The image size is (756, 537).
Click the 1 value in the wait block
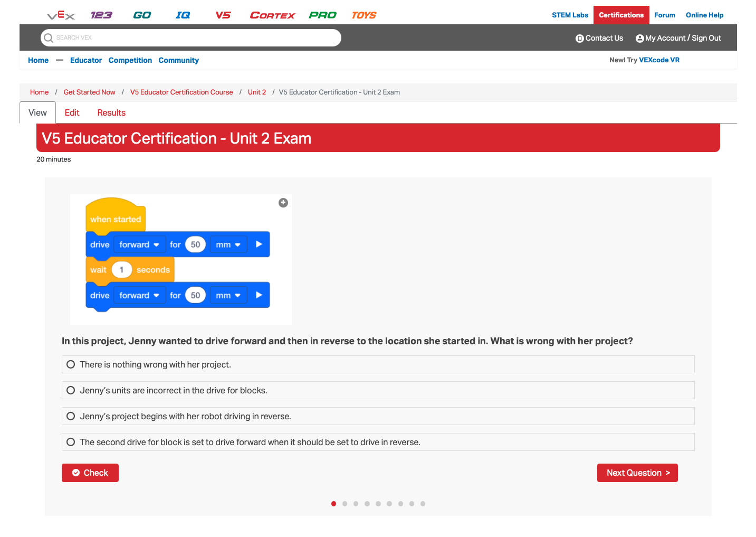(121, 270)
